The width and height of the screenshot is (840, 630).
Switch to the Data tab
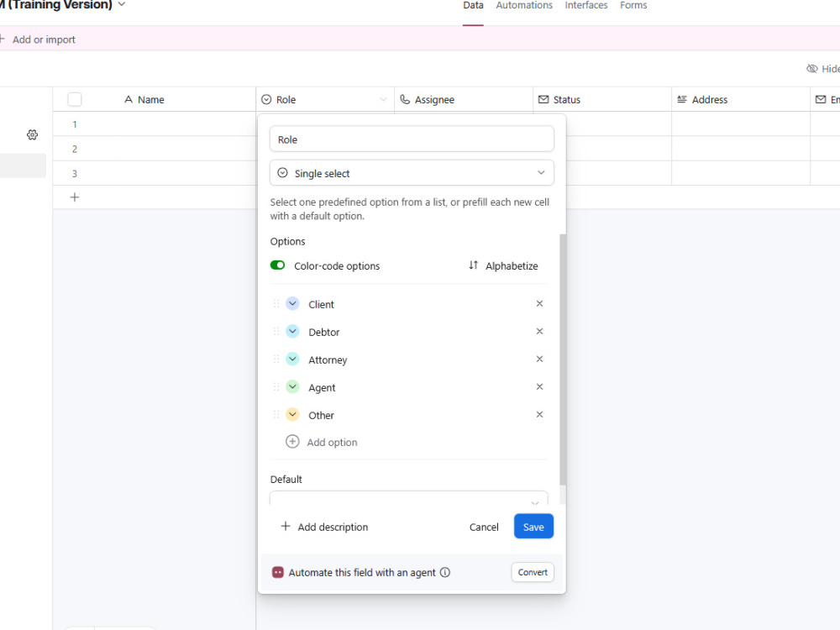[x=473, y=5]
